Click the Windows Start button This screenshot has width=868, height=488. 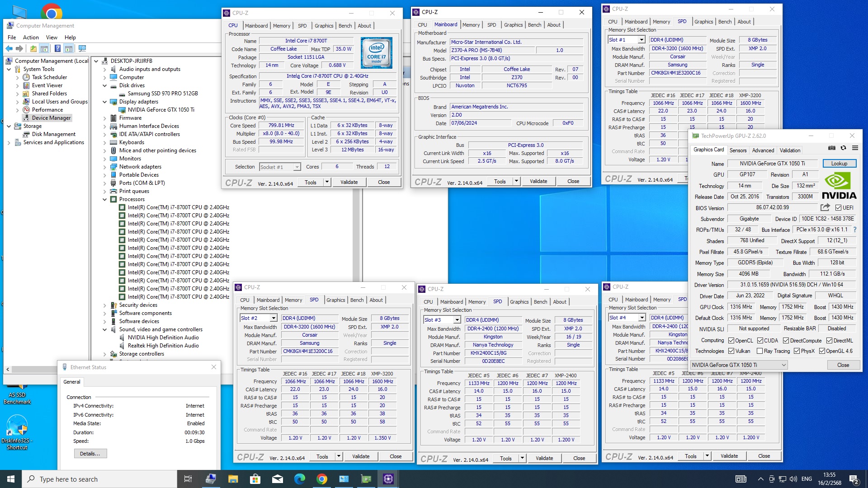pos(11,479)
